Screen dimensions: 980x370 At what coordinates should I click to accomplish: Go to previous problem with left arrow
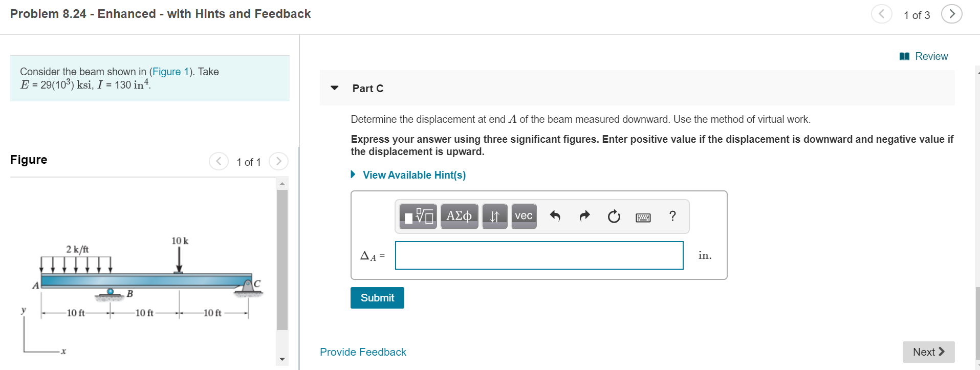point(881,14)
